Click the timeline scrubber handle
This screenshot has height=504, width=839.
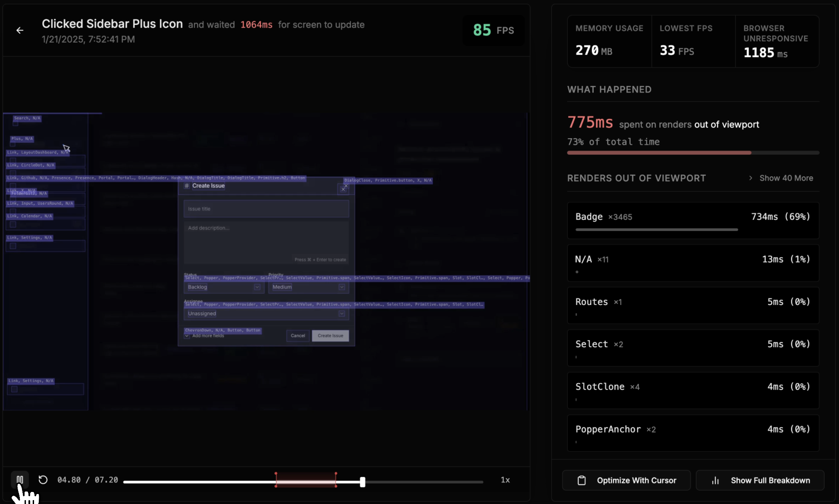click(363, 482)
